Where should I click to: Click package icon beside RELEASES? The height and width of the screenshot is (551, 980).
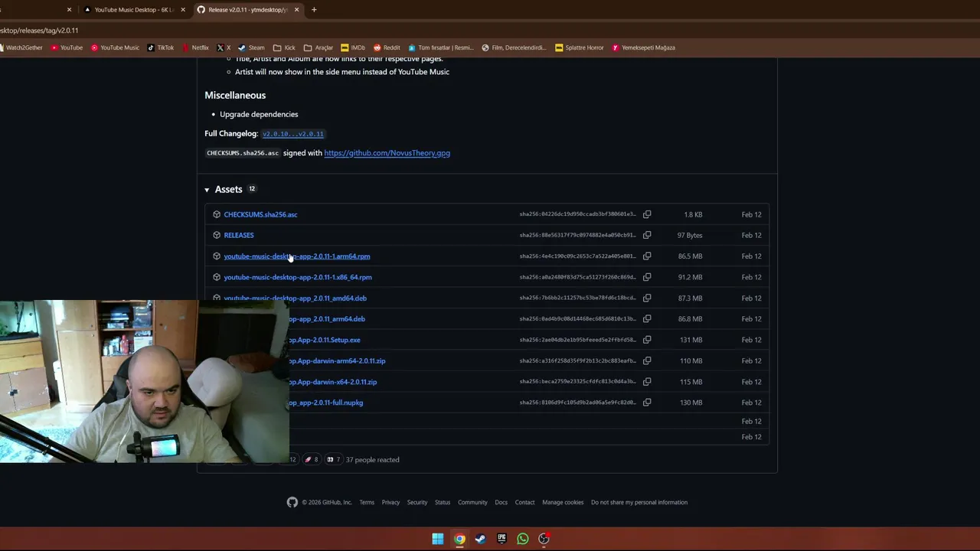[x=217, y=235]
